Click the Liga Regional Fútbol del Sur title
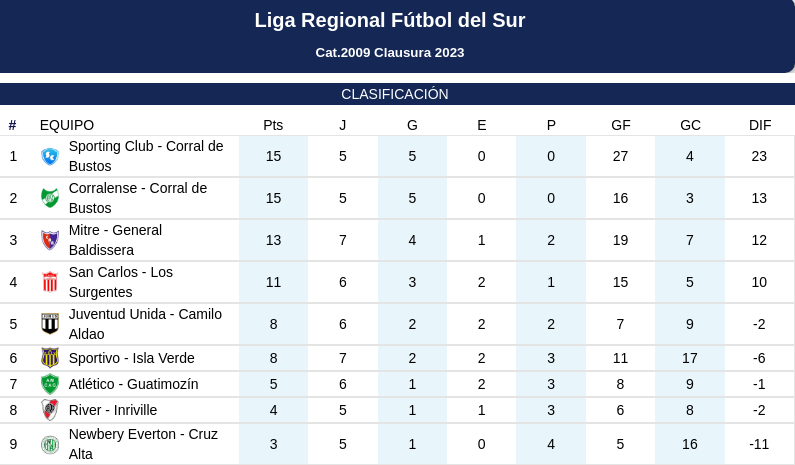Image resolution: width=795 pixels, height=465 pixels. [390, 20]
